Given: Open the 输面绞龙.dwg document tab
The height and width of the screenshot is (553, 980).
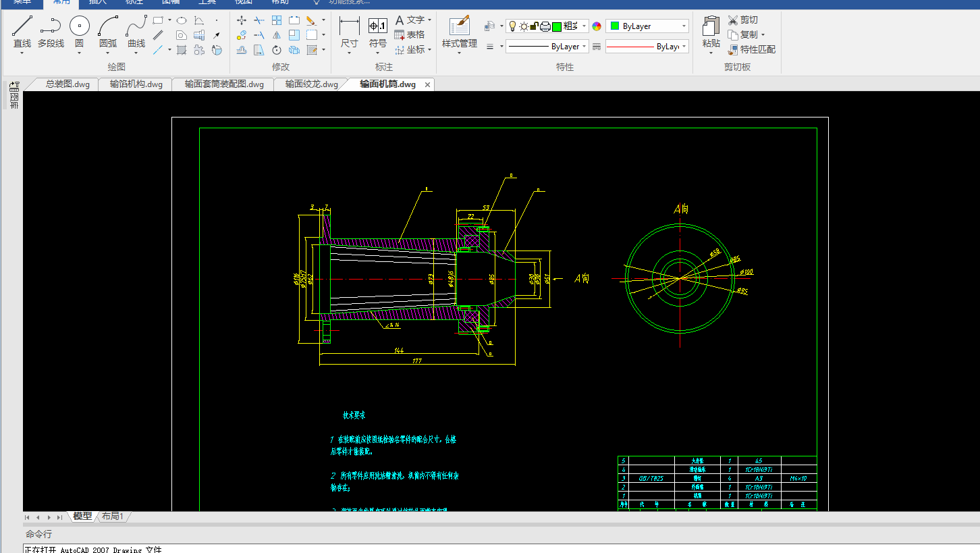Looking at the screenshot, I should (311, 84).
